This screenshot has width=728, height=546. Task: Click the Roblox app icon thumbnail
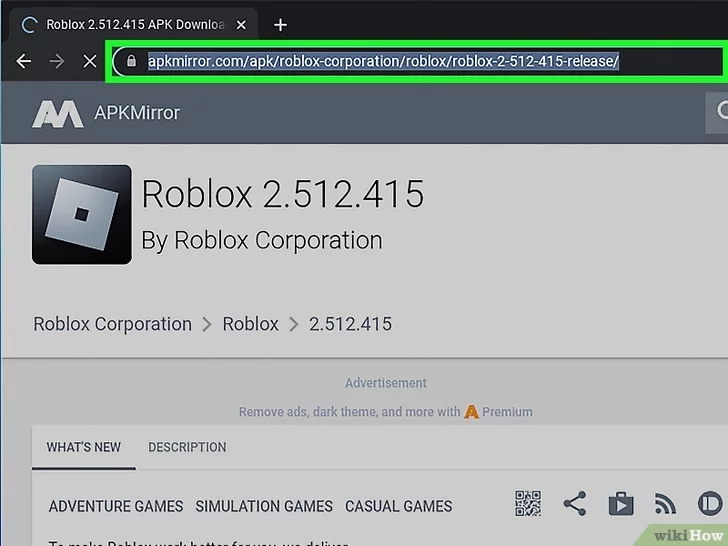82,214
